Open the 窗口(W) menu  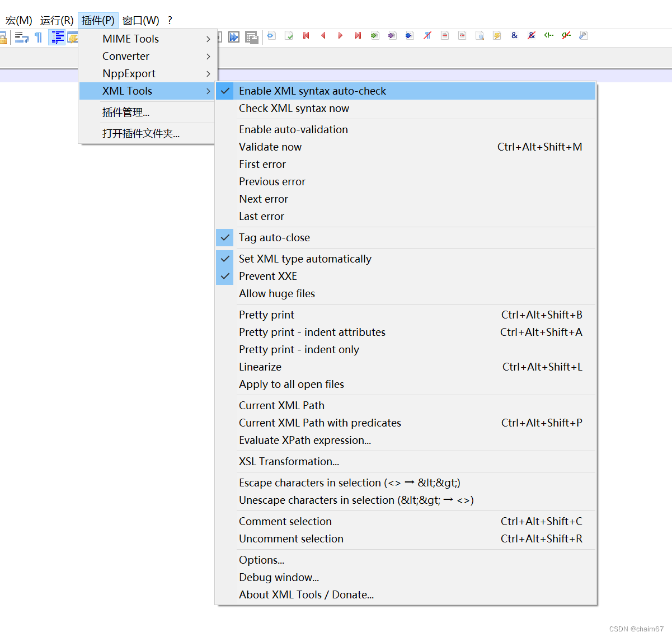141,20
